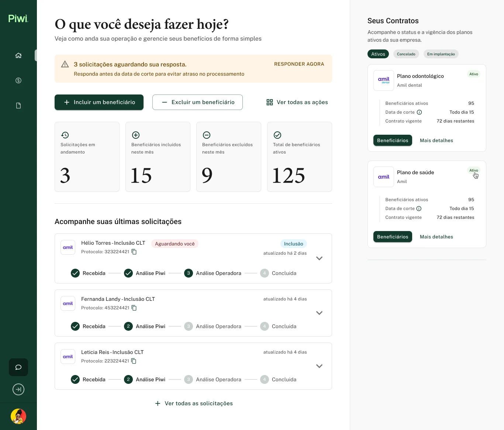Click Responder Agora in the alert
This screenshot has width=504, height=430.
coord(299,64)
